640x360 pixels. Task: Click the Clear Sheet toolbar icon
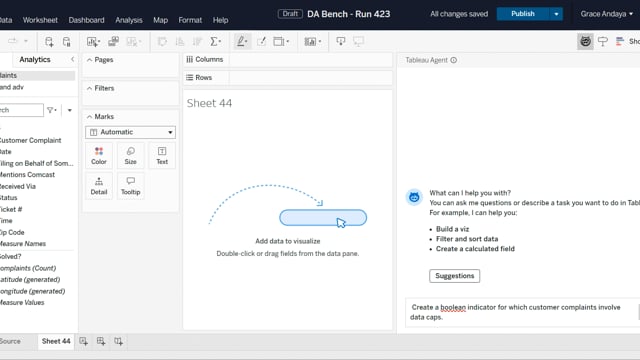click(x=132, y=42)
